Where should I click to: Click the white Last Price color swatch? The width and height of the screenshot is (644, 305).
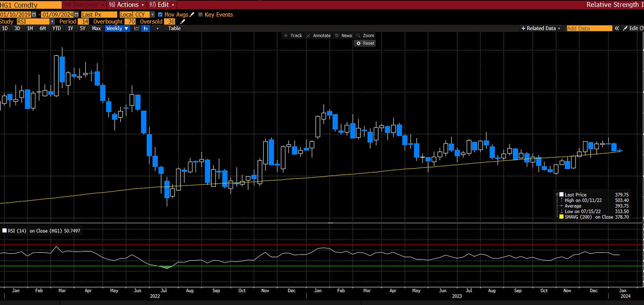pos(561,194)
